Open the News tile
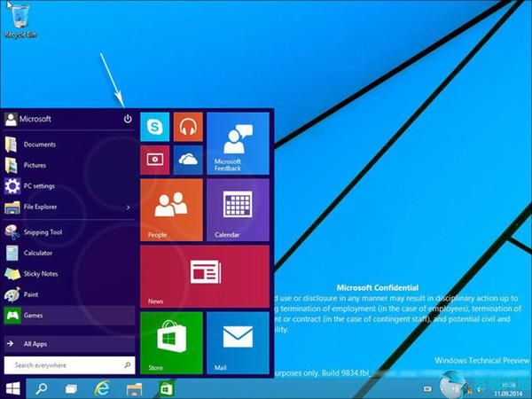The height and width of the screenshot is (399, 532). click(205, 277)
